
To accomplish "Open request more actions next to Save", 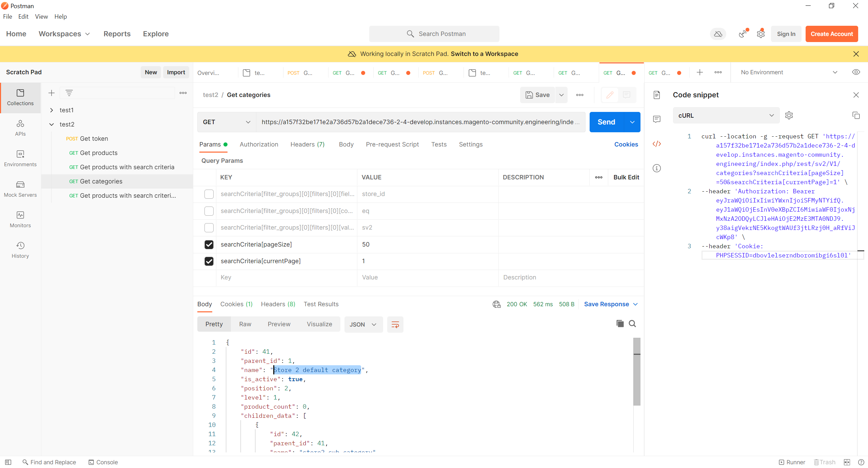I will [x=580, y=95].
